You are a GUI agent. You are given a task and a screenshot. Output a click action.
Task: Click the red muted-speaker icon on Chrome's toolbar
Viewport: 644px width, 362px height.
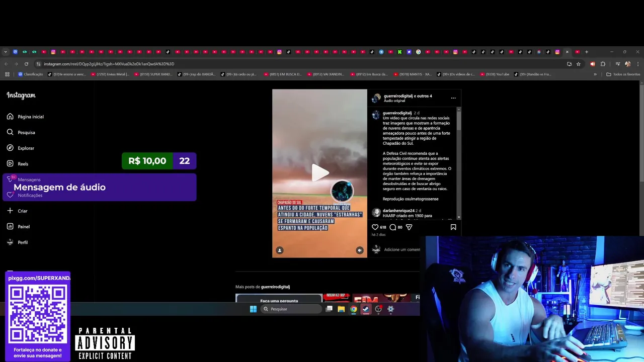592,64
